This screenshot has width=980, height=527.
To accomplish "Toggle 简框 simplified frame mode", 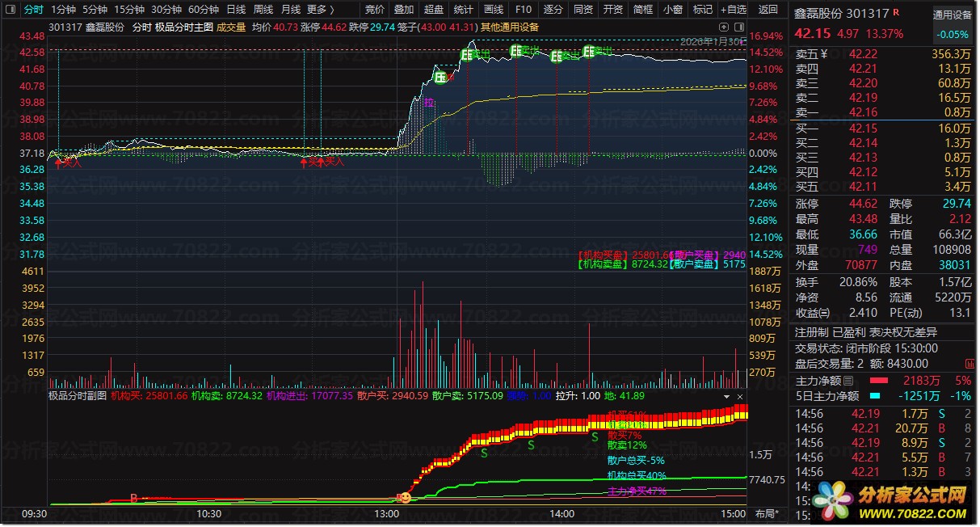I will [x=643, y=10].
